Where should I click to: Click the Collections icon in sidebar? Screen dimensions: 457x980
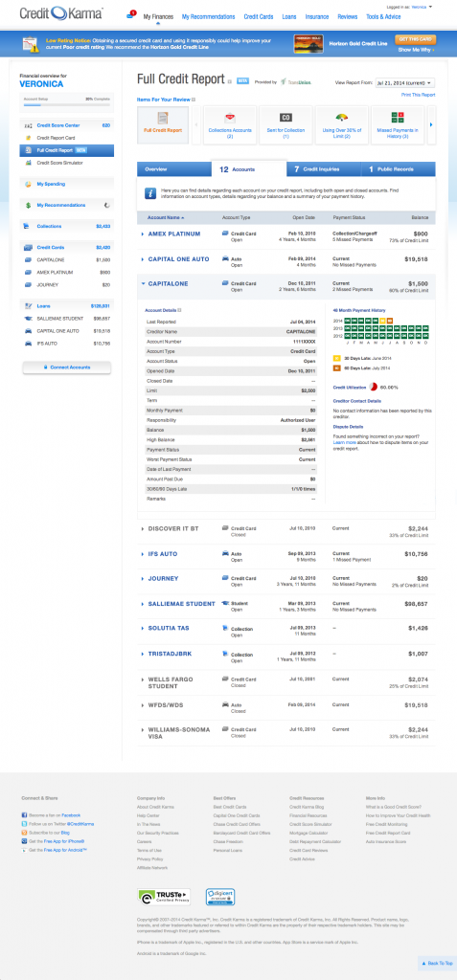(28, 226)
